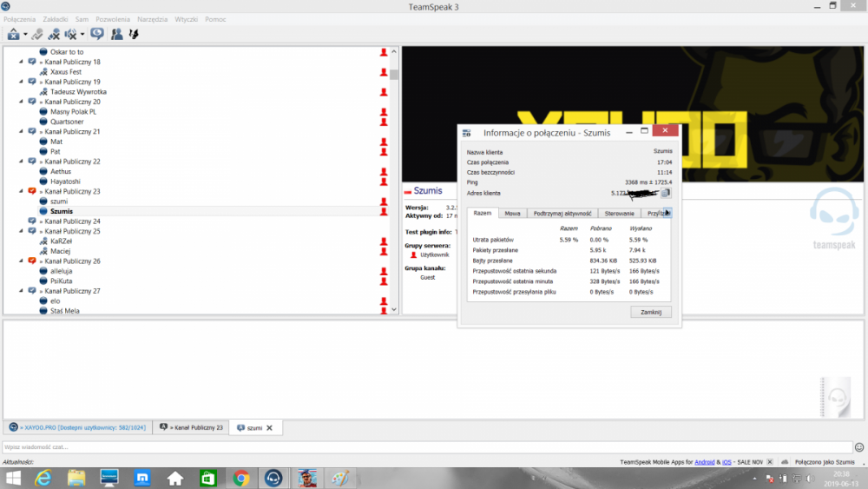868x489 pixels.
Task: Toggle channel subscription speech-bubble toolbar icon
Action: pyautogui.click(x=97, y=34)
